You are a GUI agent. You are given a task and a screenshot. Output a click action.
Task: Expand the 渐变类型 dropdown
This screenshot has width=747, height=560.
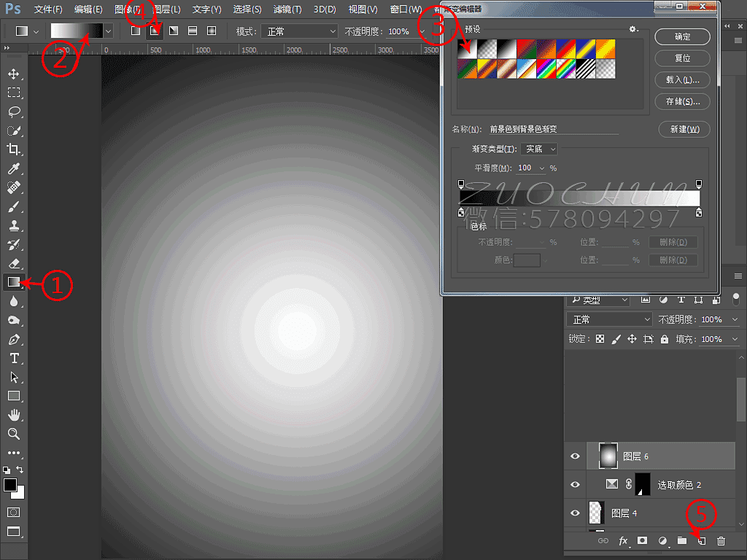tap(540, 149)
